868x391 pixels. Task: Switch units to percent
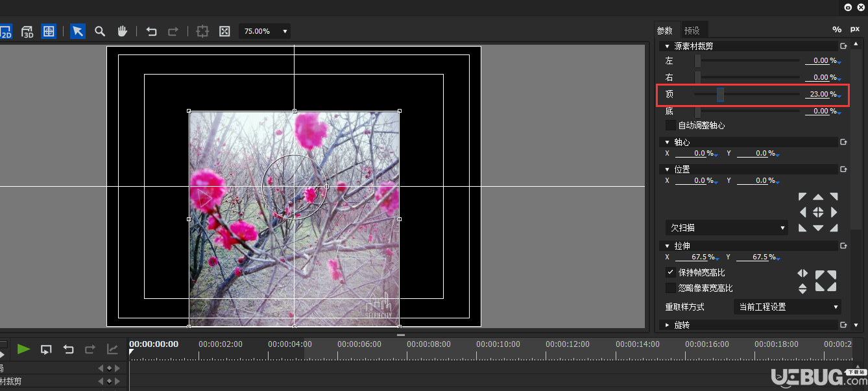(x=837, y=29)
